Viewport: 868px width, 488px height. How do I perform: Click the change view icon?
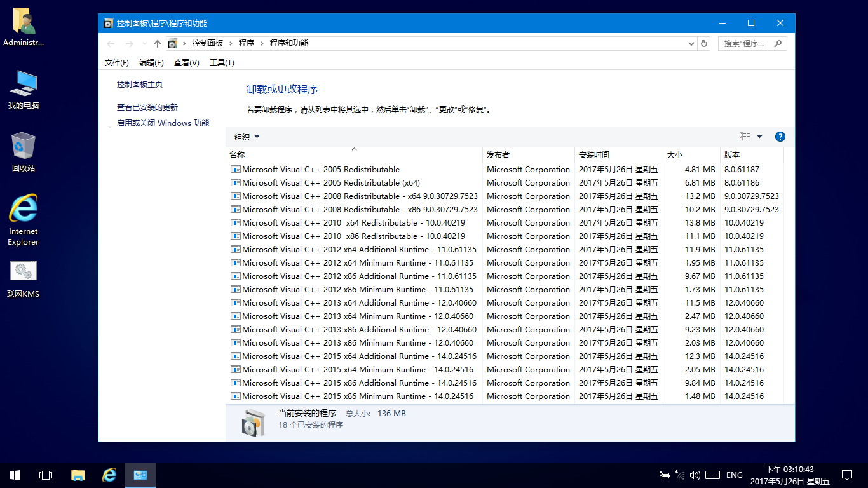click(745, 137)
